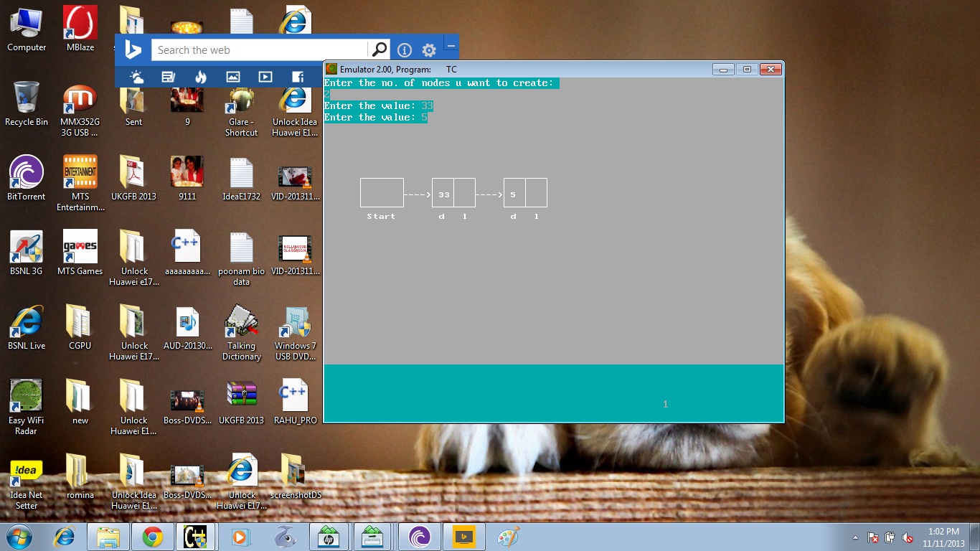Select the upper VID-201311 video file
The width and height of the screenshot is (980, 551).
pos(296,179)
